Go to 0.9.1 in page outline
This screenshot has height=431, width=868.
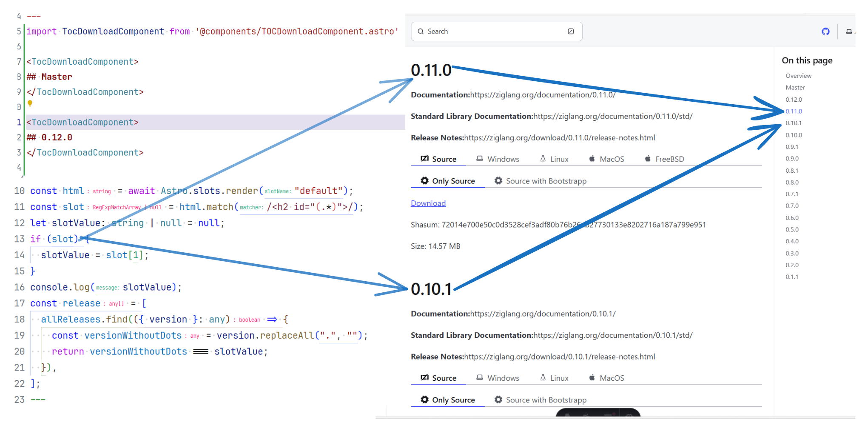click(792, 147)
